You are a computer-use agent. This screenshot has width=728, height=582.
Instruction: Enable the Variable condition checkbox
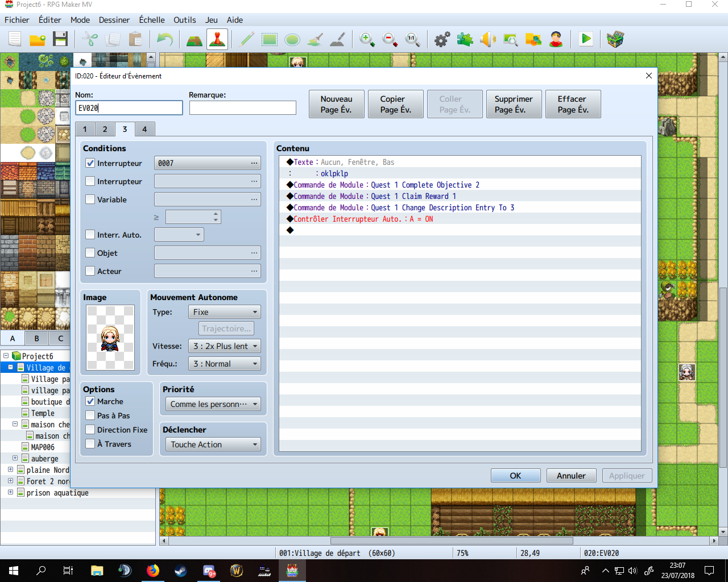click(x=90, y=199)
